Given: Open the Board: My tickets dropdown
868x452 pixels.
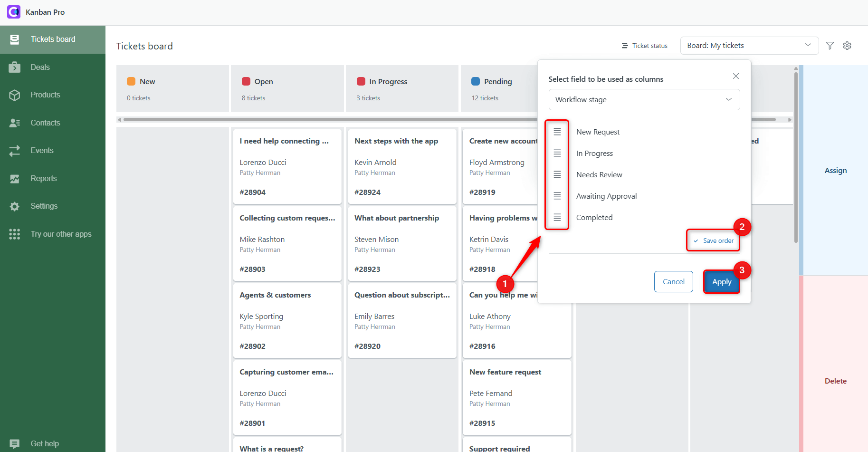Looking at the screenshot, I should point(749,45).
